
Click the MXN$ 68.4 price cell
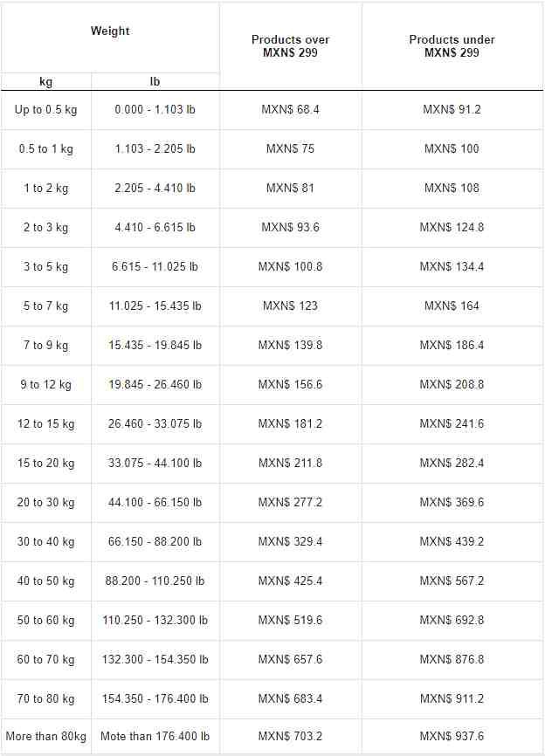(x=290, y=109)
